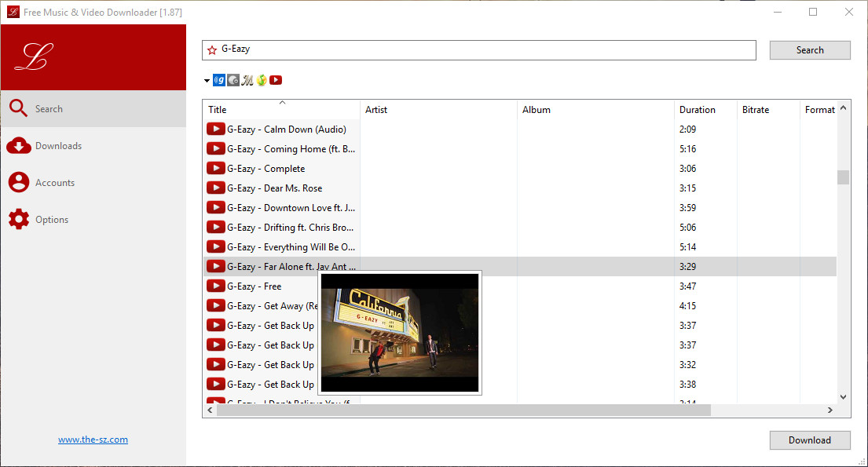Click the Download button
Screen dimensions: 868x467
tap(810, 440)
